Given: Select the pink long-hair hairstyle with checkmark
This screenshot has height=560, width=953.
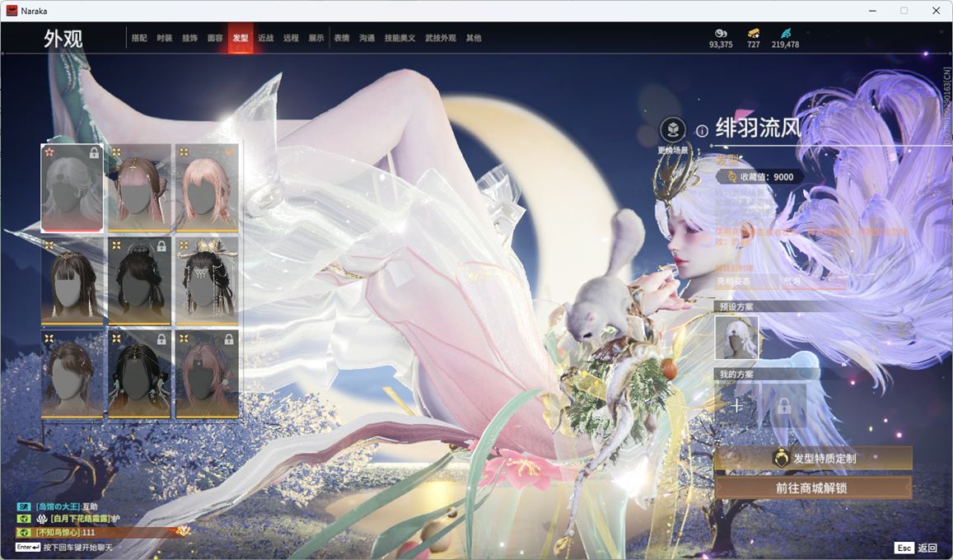Looking at the screenshot, I should (207, 188).
